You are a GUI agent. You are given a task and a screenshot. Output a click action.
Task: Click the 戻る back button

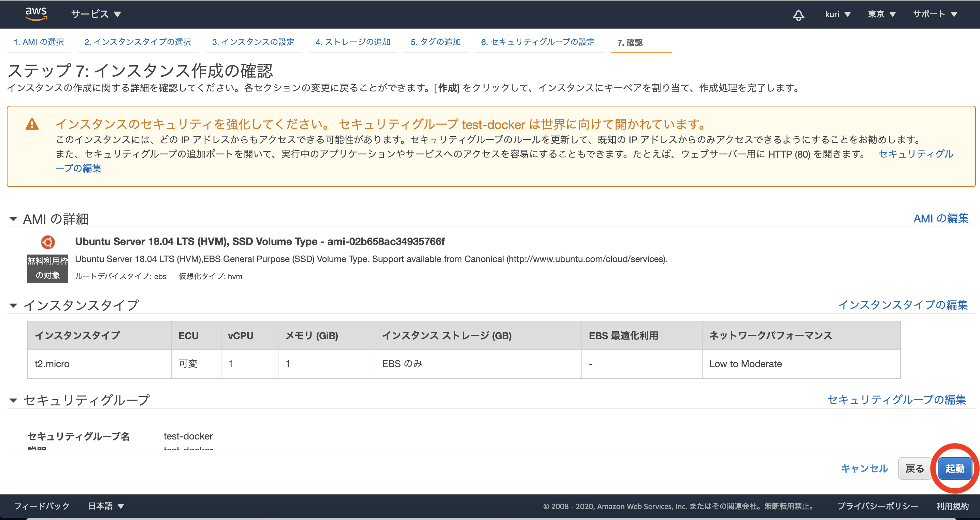pyautogui.click(x=914, y=468)
